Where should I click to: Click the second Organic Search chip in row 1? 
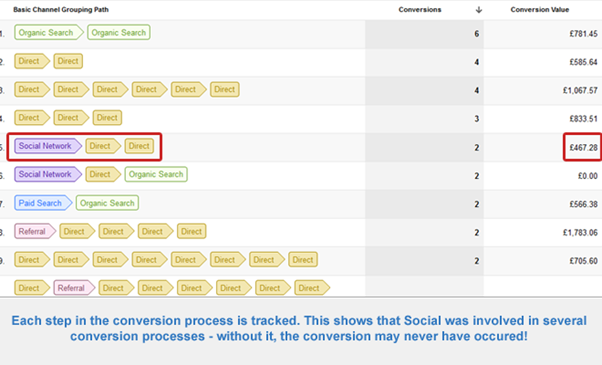pyautogui.click(x=119, y=33)
